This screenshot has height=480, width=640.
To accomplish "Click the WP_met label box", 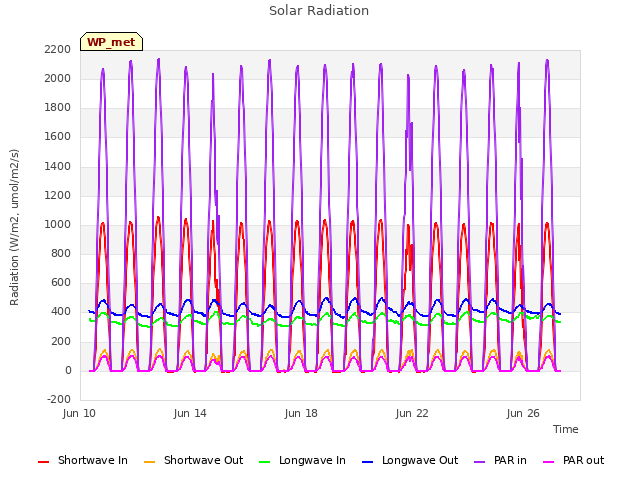I will pos(111,42).
